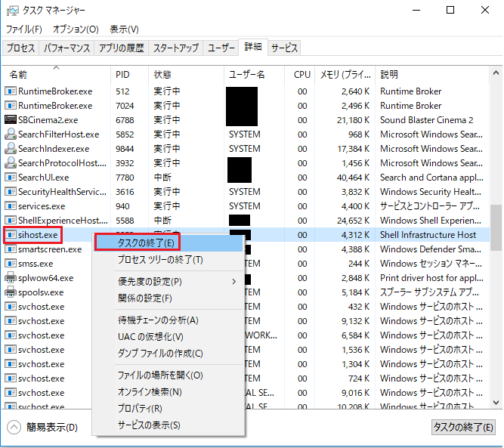Open the 表示(V) menu
This screenshot has height=448, width=504.
(x=124, y=29)
